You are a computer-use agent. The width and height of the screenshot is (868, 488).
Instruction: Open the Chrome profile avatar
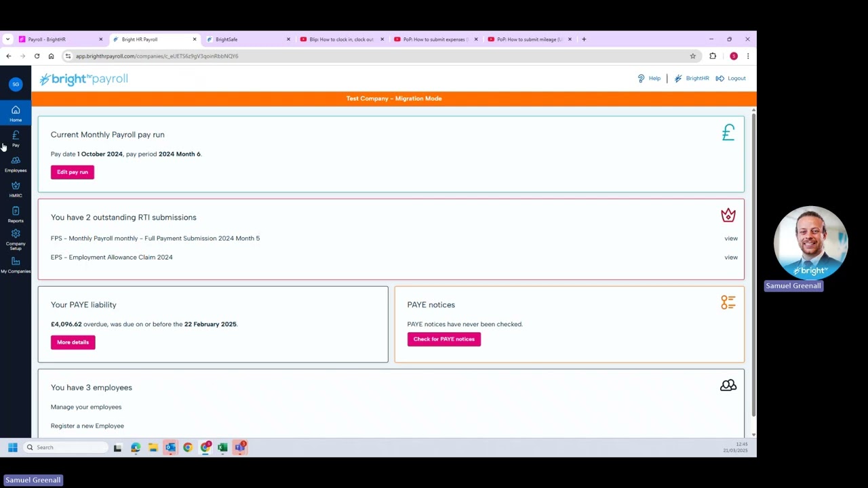pyautogui.click(x=734, y=56)
